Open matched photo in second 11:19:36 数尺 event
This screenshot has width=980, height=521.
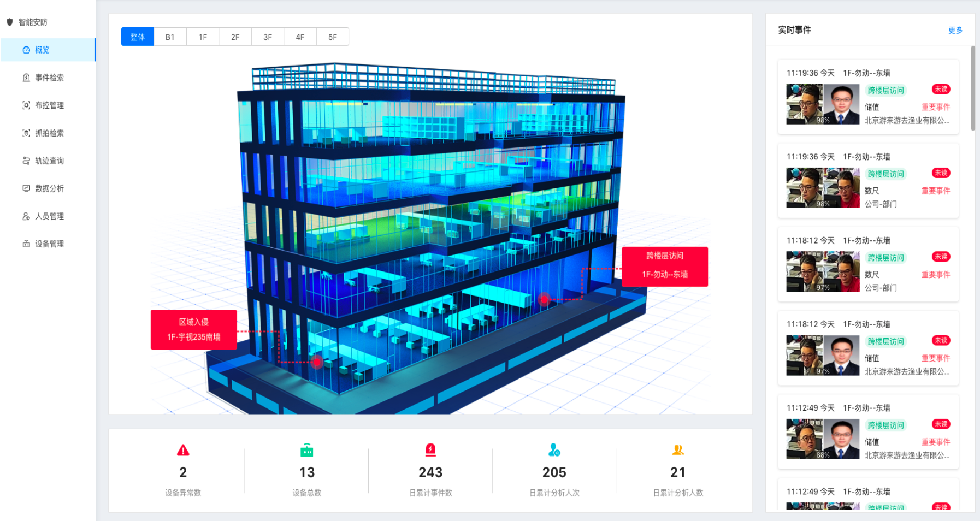[841, 188]
